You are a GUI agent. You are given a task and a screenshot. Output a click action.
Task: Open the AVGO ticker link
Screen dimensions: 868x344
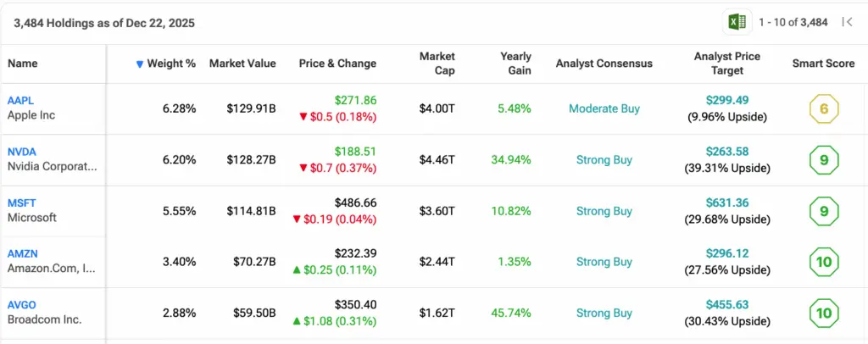point(22,305)
